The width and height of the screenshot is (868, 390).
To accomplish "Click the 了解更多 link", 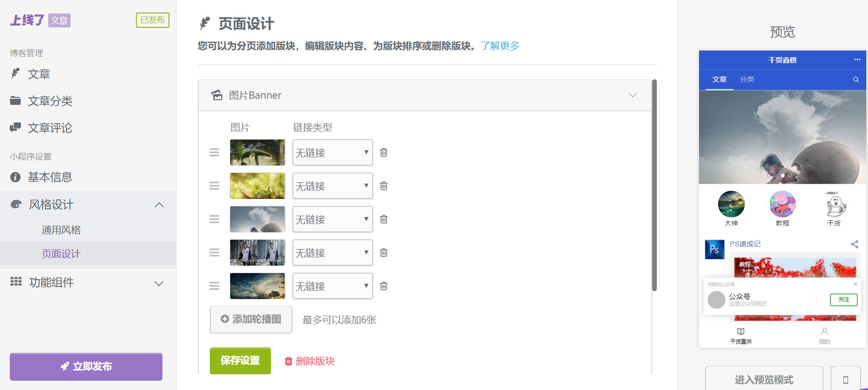I will pyautogui.click(x=500, y=46).
